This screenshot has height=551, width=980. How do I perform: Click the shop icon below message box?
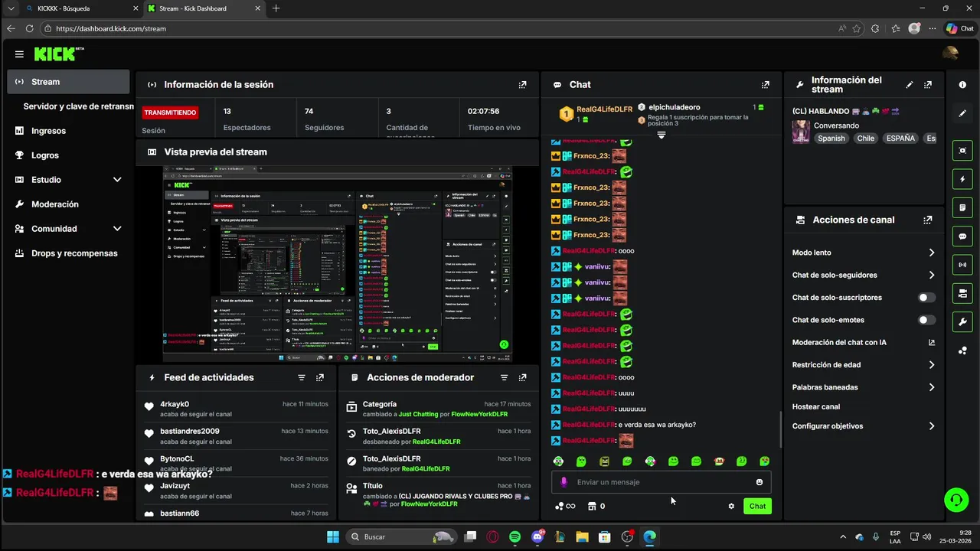coord(591,506)
